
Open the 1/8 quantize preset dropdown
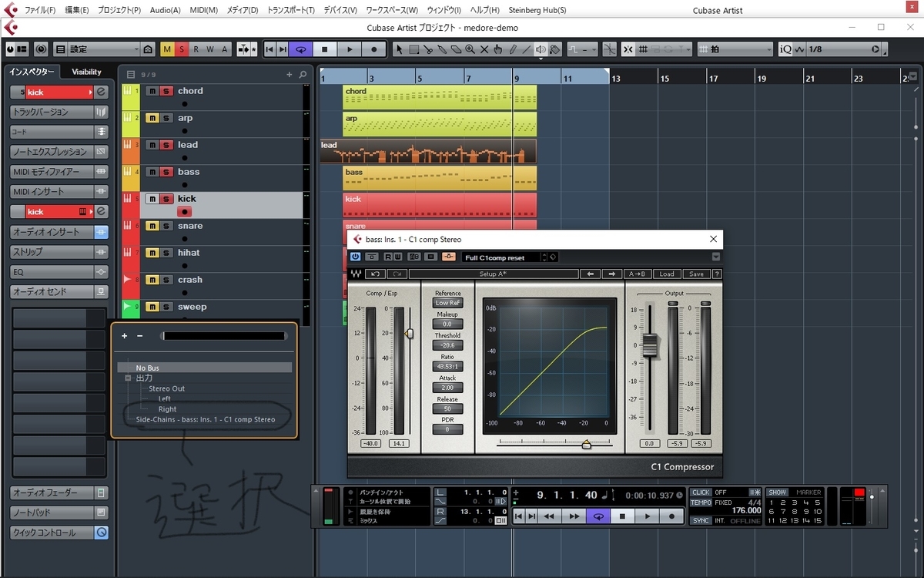pyautogui.click(x=839, y=49)
